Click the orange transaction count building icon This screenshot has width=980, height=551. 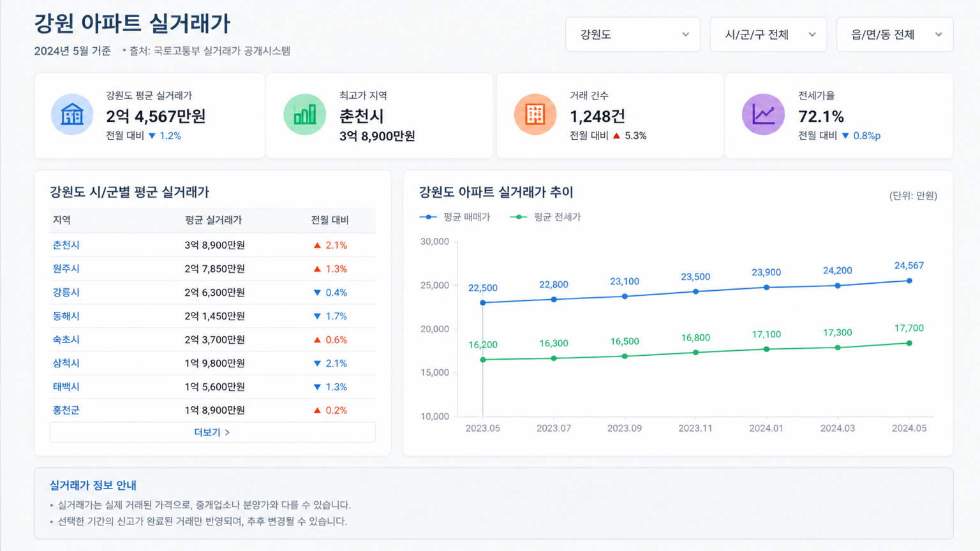tap(535, 115)
